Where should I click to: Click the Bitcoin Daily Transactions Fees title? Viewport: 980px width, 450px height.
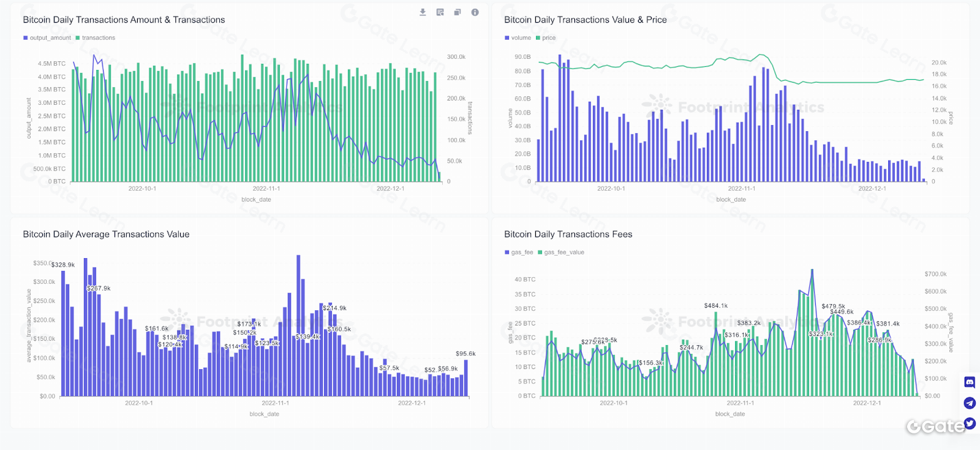568,234
